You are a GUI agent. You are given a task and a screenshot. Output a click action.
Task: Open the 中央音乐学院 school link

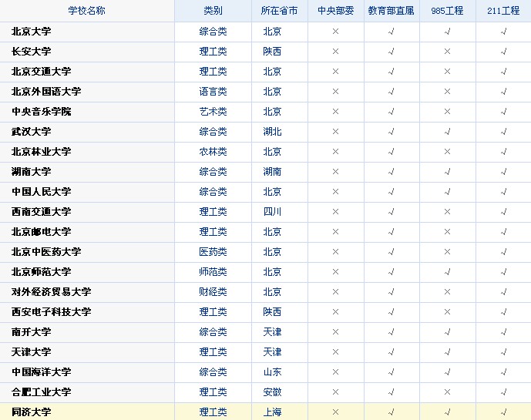click(x=41, y=112)
